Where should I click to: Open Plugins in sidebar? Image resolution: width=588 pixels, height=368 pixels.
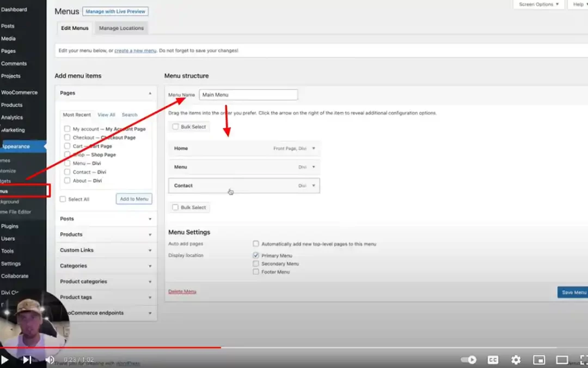click(x=10, y=226)
